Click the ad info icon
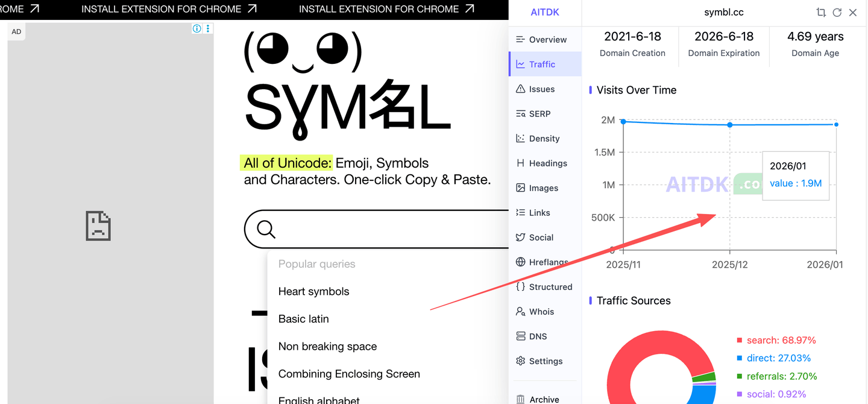The height and width of the screenshot is (404, 868). pos(197,28)
